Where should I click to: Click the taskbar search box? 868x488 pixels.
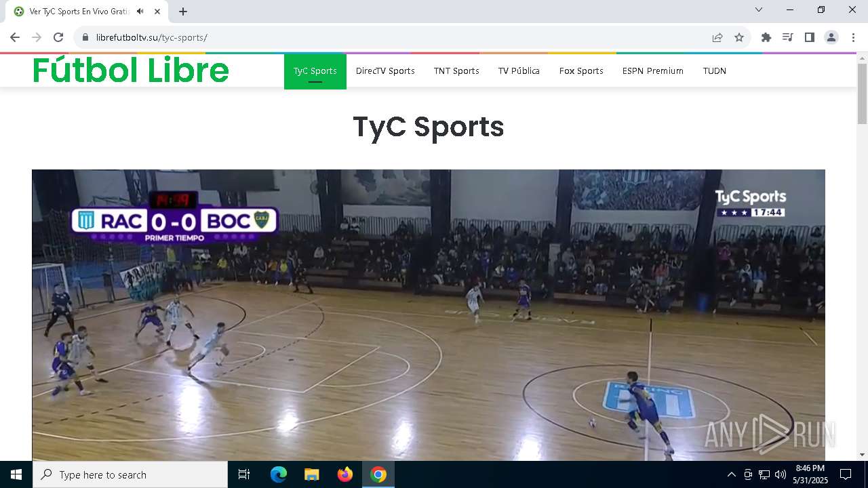[130, 474]
